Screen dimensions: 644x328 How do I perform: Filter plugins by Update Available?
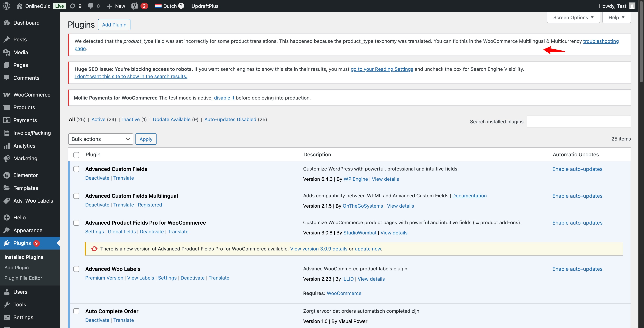point(171,119)
